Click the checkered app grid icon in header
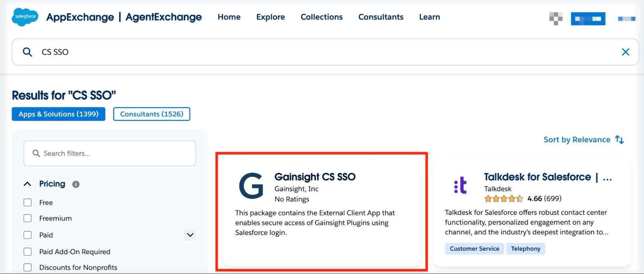This screenshot has height=274, width=644. coord(556,19)
